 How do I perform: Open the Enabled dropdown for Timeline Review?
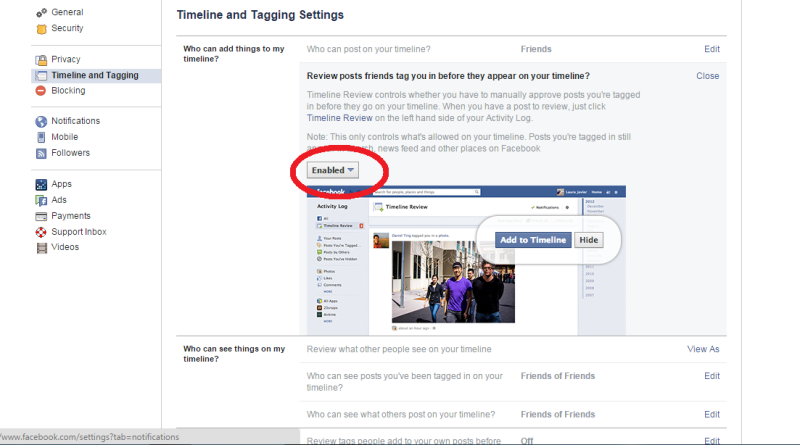[x=333, y=170]
